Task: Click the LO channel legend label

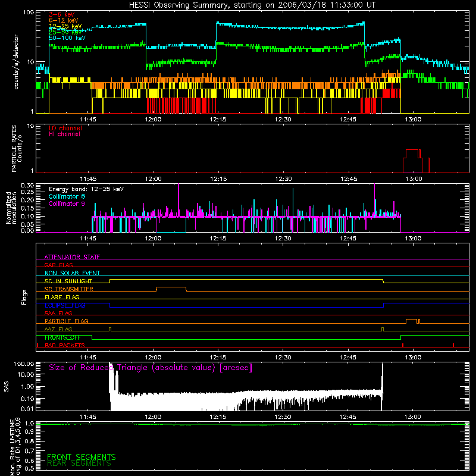Action: pyautogui.click(x=65, y=128)
